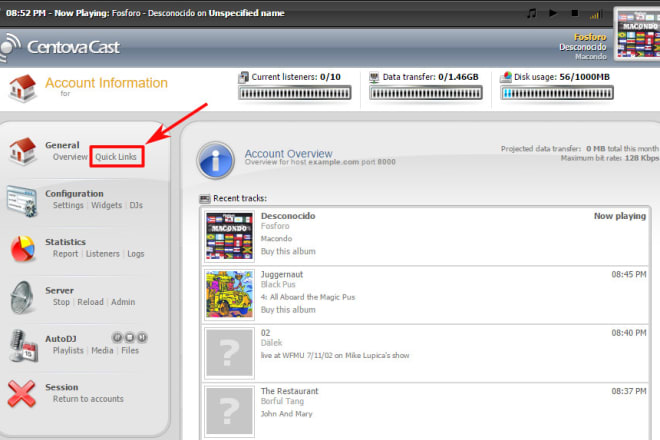This screenshot has width=660, height=440.
Task: Select the Desconocido track title
Action: (x=288, y=216)
